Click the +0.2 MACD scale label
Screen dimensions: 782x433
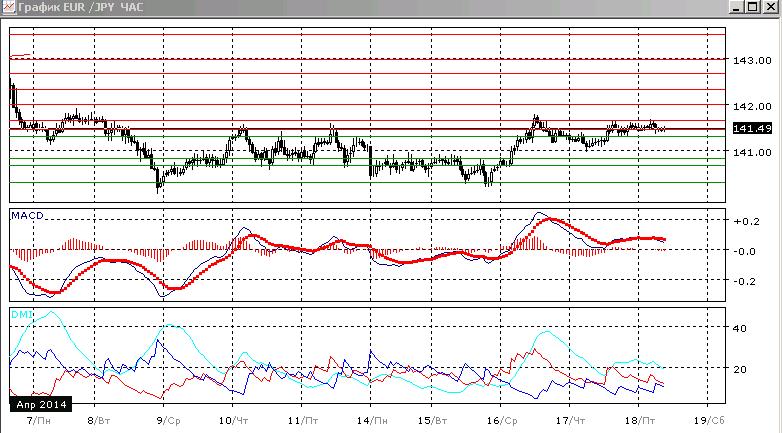click(x=746, y=221)
